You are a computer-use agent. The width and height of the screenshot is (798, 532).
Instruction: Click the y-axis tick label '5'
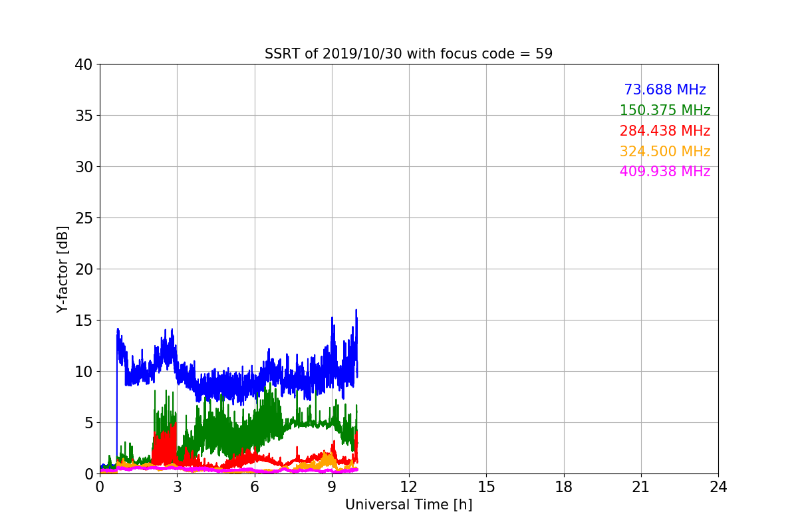point(88,423)
